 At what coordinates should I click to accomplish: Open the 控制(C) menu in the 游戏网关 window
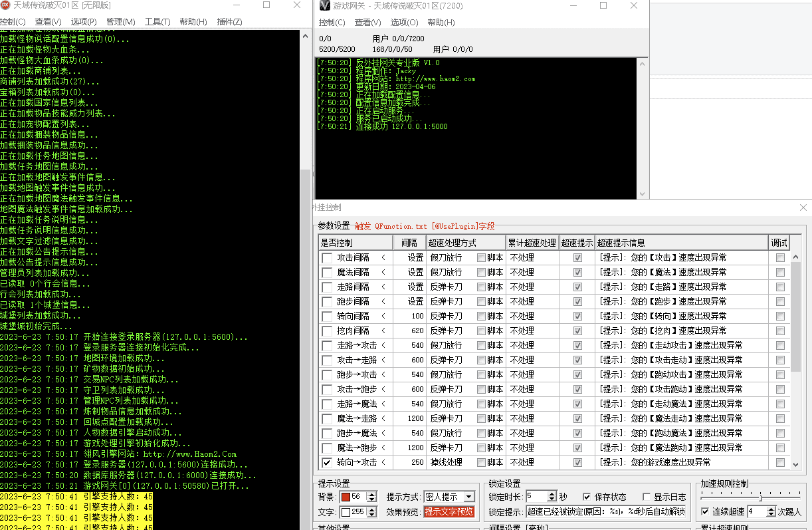(x=332, y=22)
